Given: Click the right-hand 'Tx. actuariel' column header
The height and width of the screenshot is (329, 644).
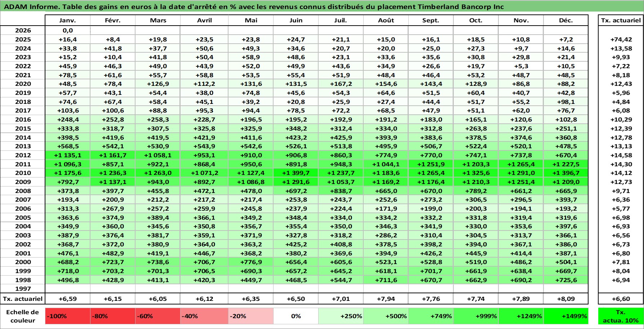Looking at the screenshot, I should click(x=621, y=20).
